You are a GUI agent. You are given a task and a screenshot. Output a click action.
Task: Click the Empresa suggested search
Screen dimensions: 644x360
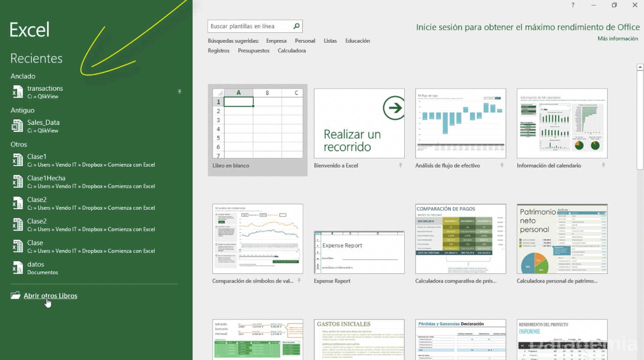coord(276,40)
